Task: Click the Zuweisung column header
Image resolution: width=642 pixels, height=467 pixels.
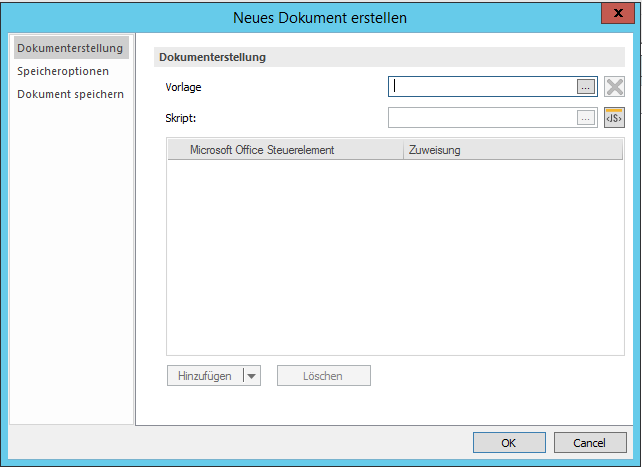Action: [513, 150]
